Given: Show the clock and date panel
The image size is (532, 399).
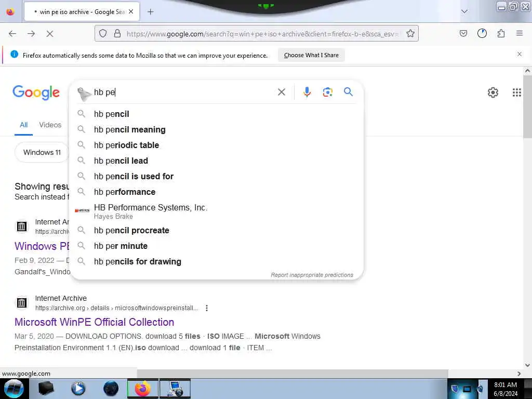Looking at the screenshot, I should pos(505,389).
